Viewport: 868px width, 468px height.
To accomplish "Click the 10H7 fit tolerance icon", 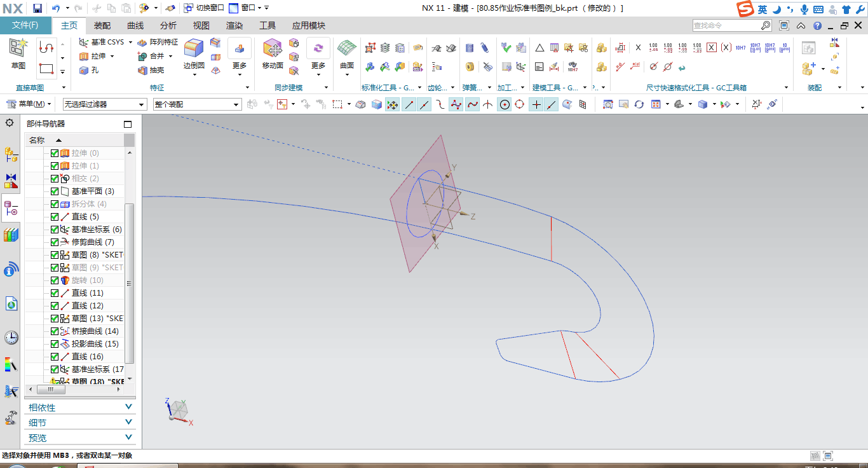I will pos(740,48).
